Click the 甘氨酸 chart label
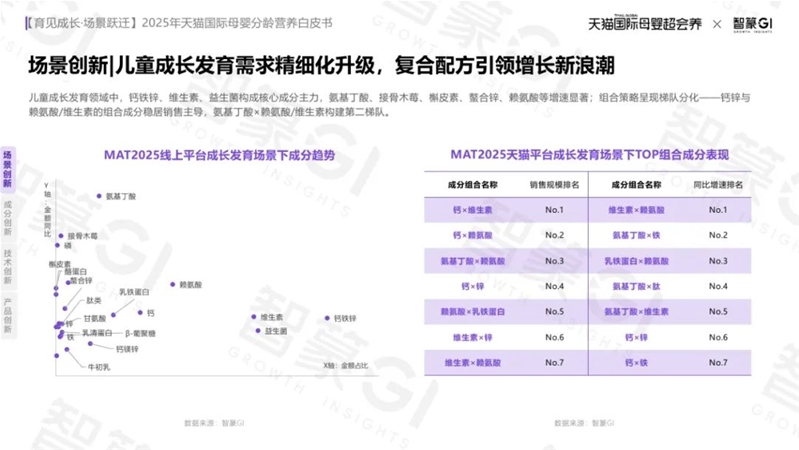The image size is (799, 450). [x=95, y=319]
